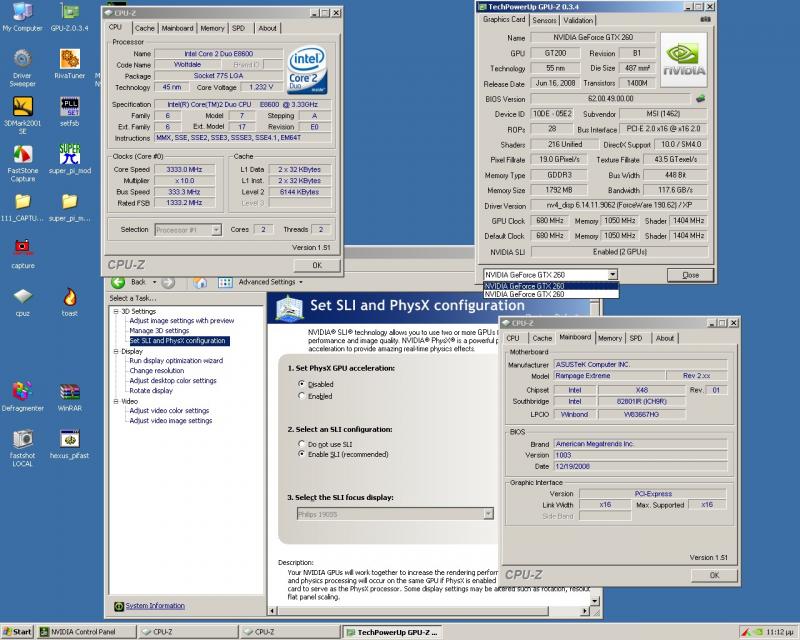Launch the GPU-Z.0.3.4 desktop shortcut
Screen dimensions: 800x640
69,17
